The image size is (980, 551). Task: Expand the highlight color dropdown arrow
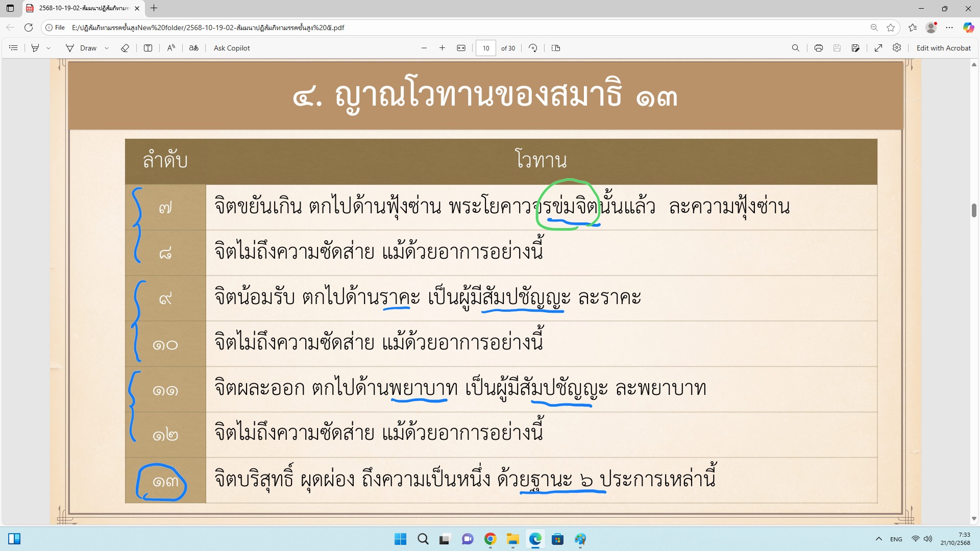point(48,48)
